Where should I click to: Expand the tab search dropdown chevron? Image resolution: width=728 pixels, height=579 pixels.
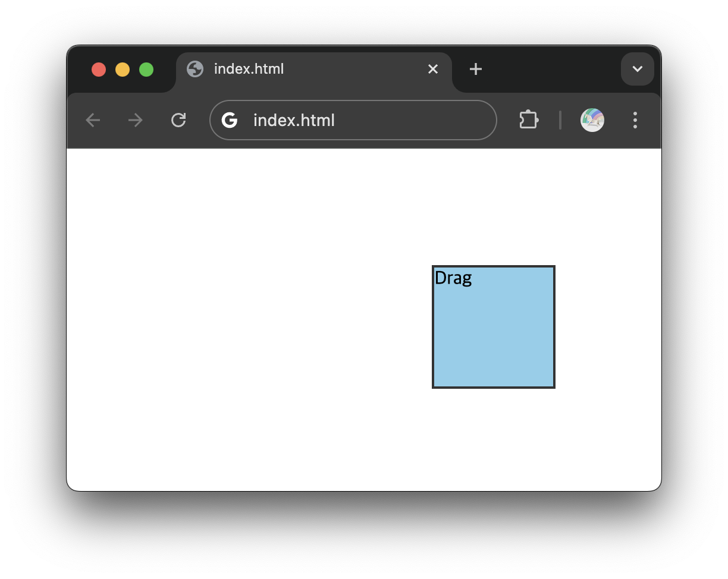[638, 69]
